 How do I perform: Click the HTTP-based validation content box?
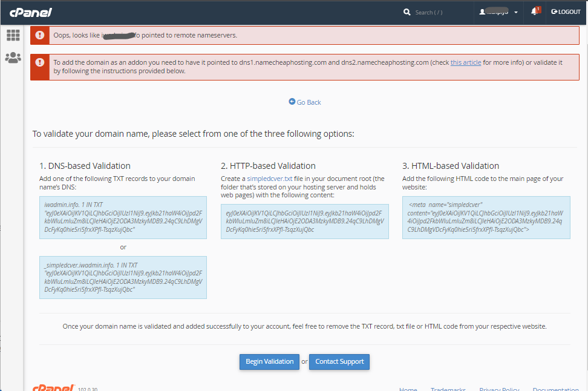[304, 222]
